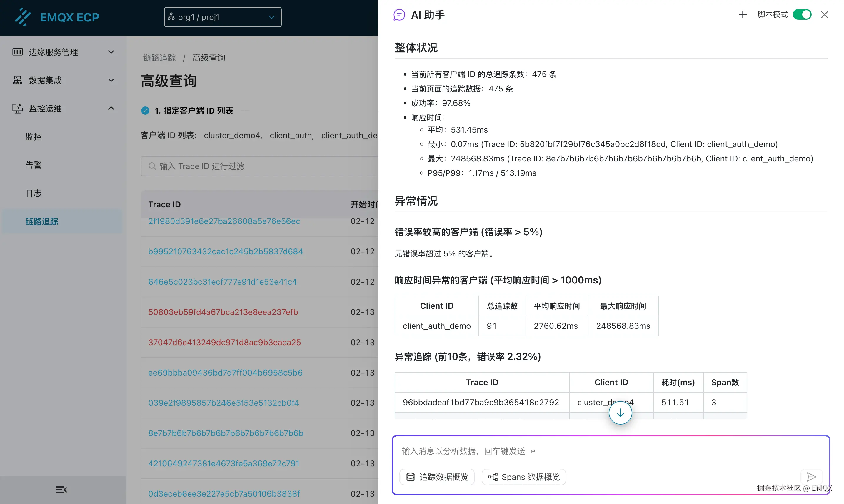Click the 边缘服务管理 sidebar icon
Image resolution: width=844 pixels, height=504 pixels.
point(18,52)
